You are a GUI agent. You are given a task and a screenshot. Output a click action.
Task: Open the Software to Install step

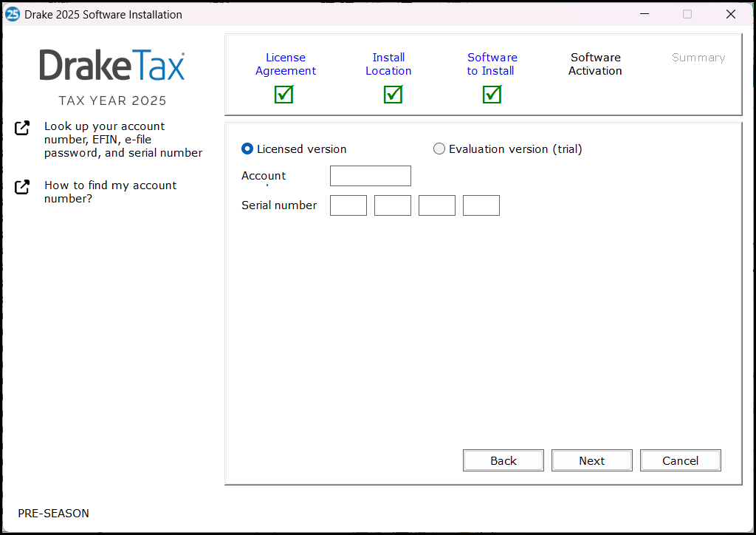(x=492, y=64)
